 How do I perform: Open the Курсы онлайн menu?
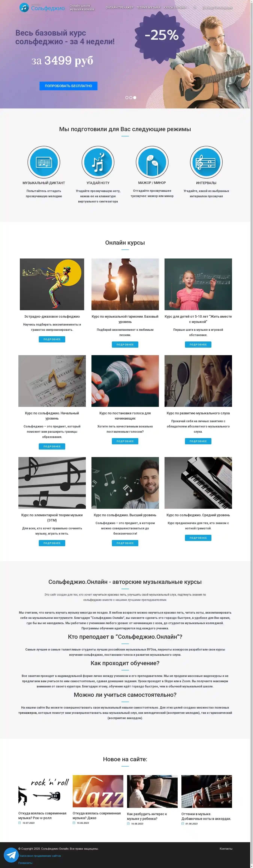point(175,7)
